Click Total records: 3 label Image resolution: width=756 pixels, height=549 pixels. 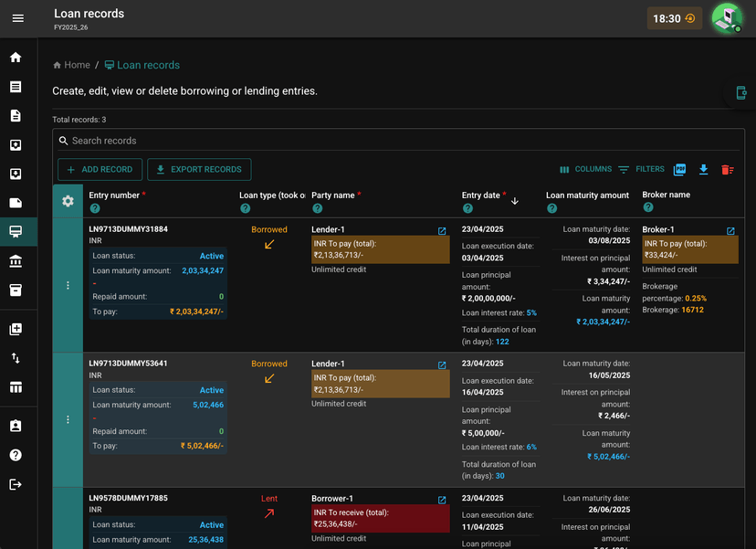click(x=79, y=120)
